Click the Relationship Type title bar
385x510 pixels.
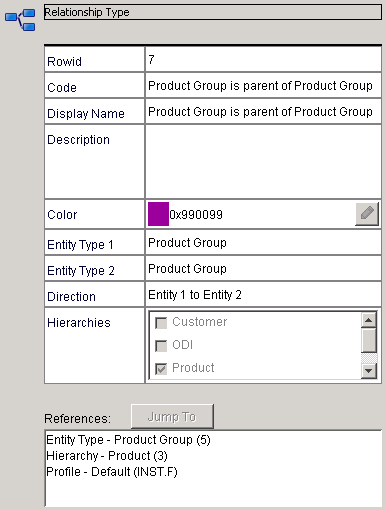[x=213, y=12]
